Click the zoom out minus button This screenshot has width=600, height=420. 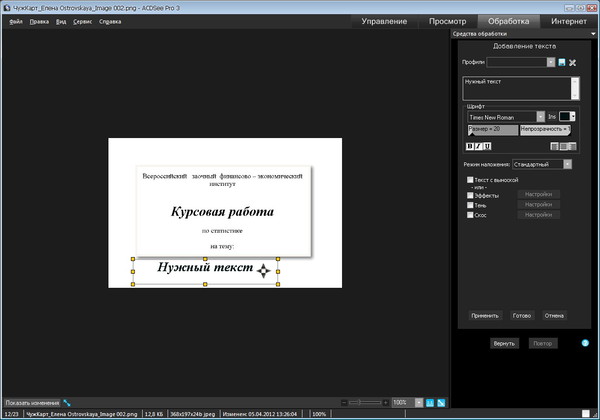pos(344,402)
